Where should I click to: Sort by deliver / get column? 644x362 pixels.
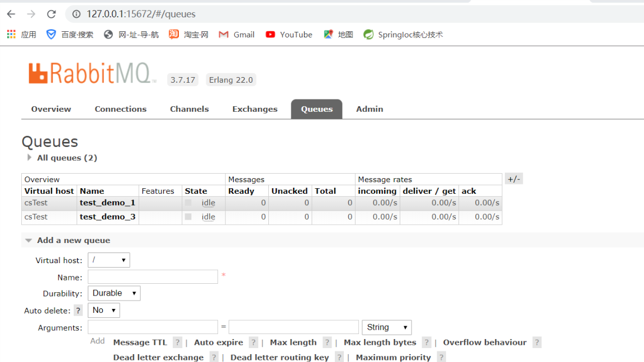click(429, 191)
